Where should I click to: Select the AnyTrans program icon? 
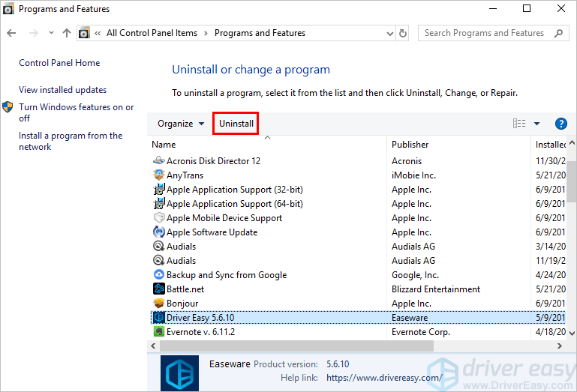tap(158, 175)
